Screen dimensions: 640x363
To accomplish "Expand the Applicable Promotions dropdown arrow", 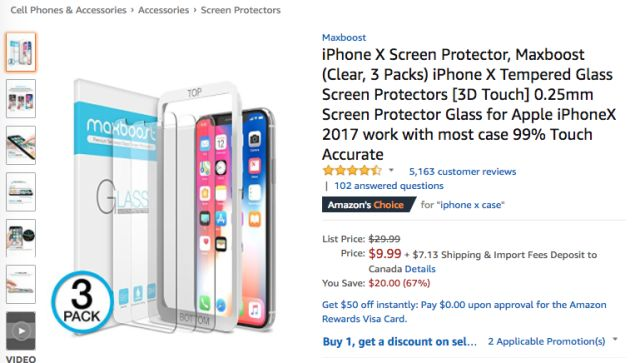I will 615,340.
